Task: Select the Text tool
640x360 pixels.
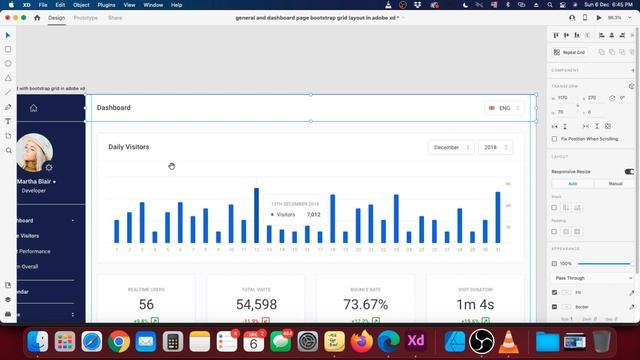Action: 8,121
